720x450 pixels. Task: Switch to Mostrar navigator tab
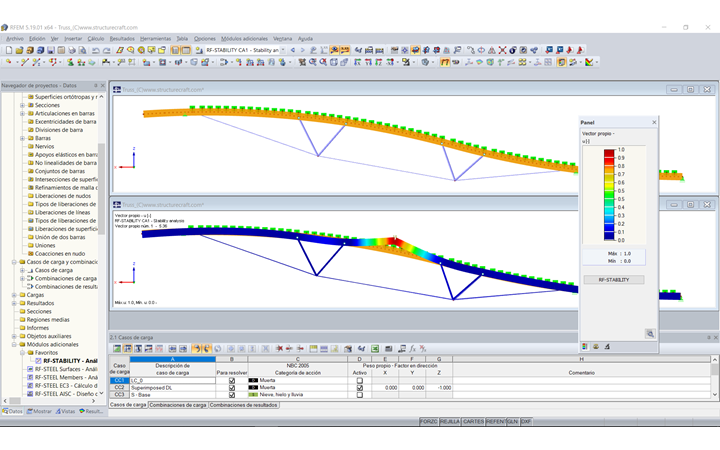click(39, 411)
